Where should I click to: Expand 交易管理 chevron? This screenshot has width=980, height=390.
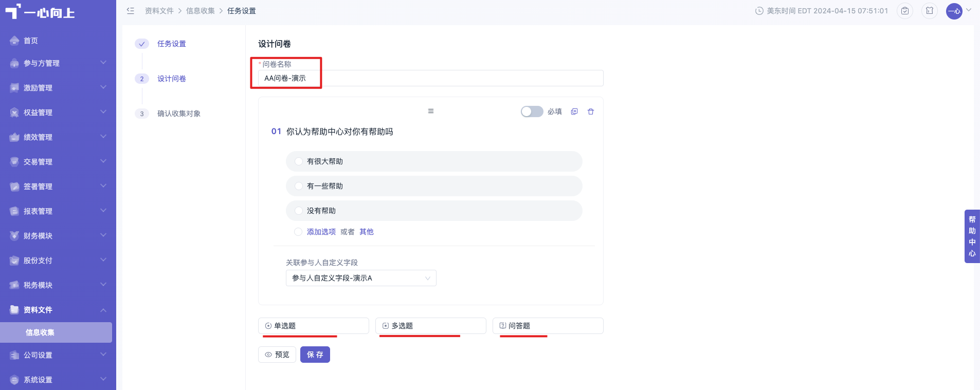click(x=103, y=161)
